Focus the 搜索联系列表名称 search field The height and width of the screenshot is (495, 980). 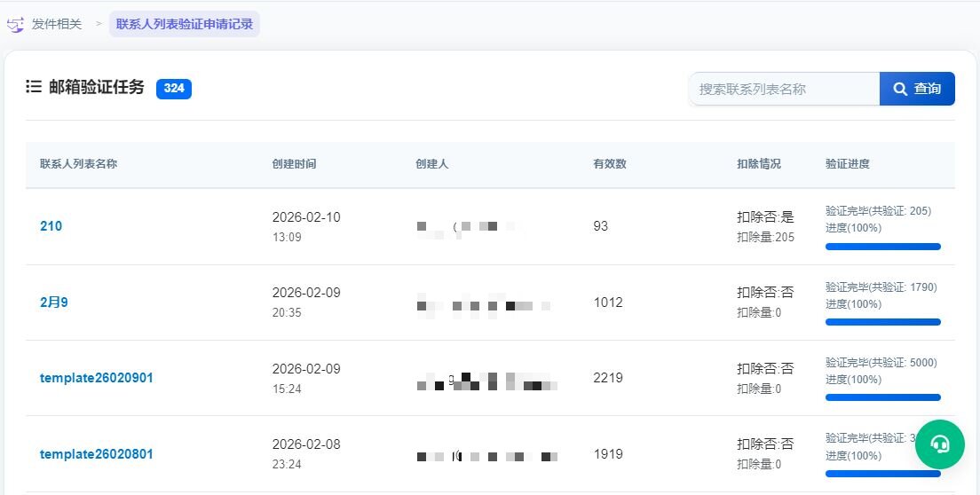pyautogui.click(x=784, y=89)
